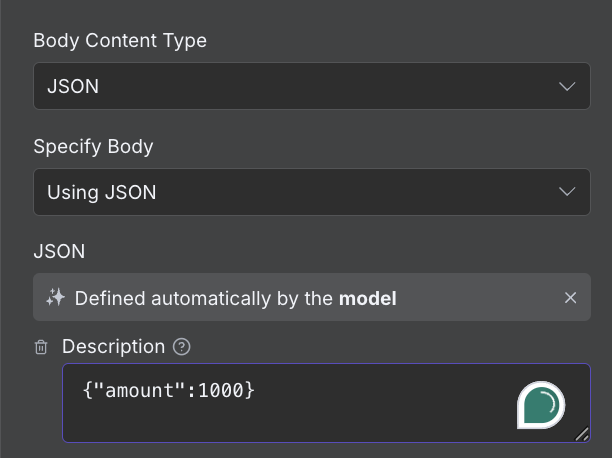This screenshot has width=612, height=458.
Task: Click the bold 'model' word in the banner
Action: (367, 298)
